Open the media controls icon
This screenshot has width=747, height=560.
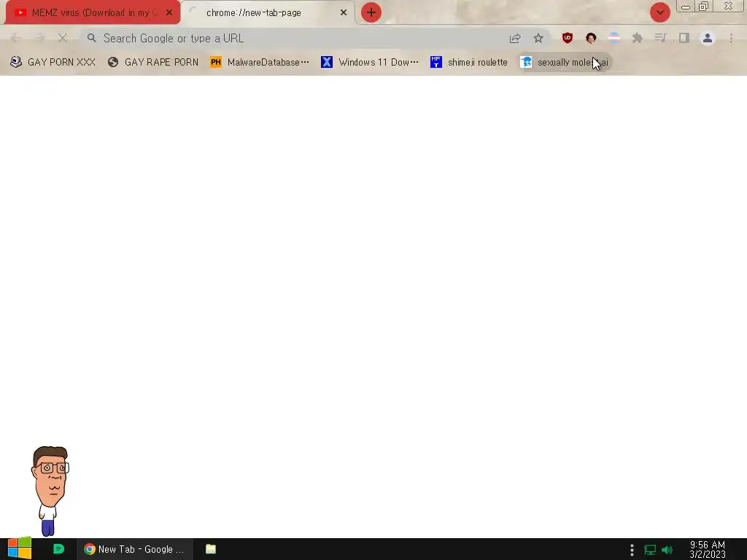(660, 38)
